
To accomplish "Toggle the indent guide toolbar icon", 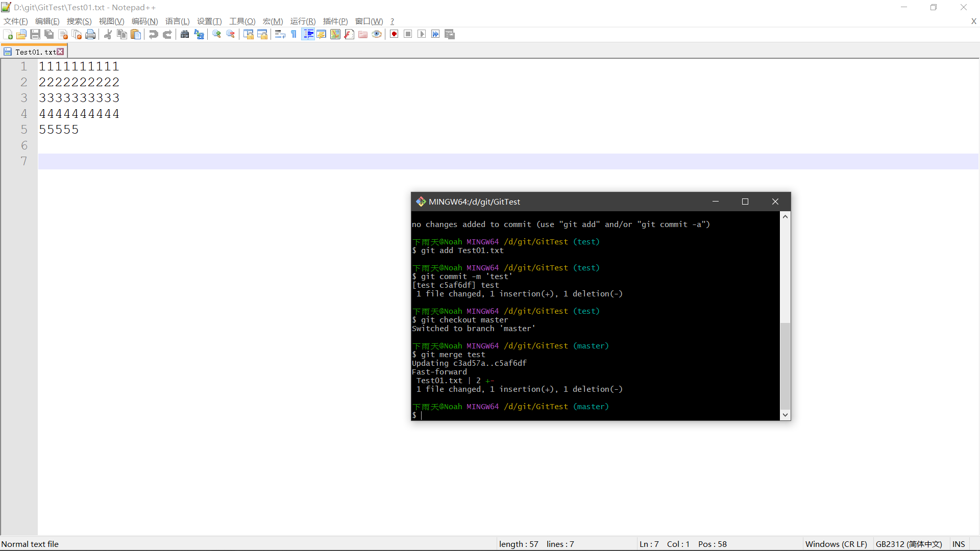I will (x=308, y=34).
